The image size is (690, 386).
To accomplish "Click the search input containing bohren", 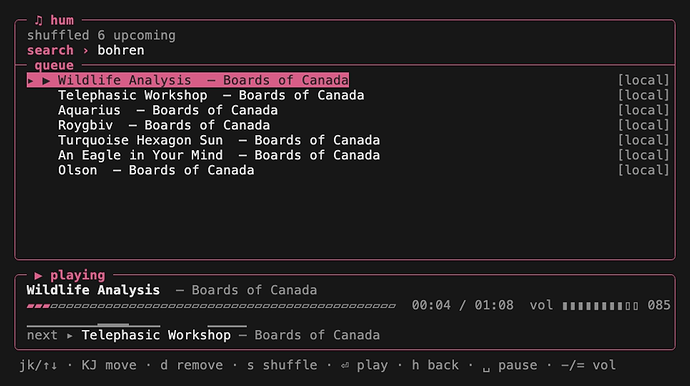I will [121, 51].
